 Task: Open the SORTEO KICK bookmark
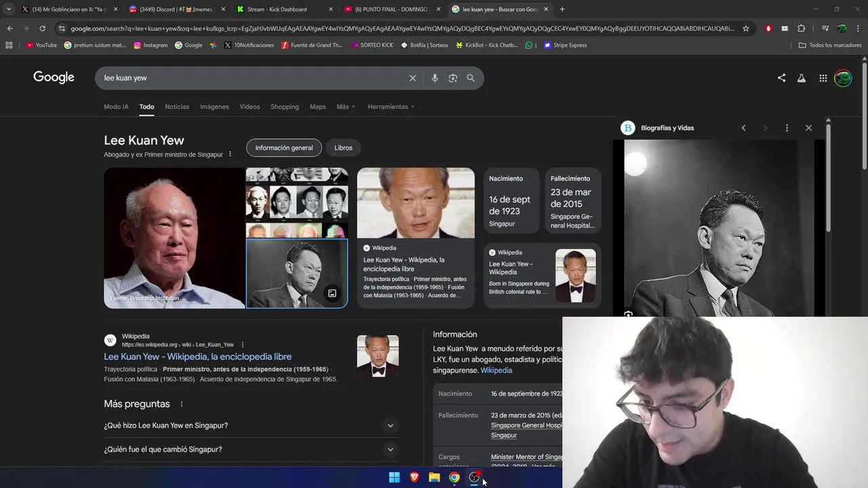(372, 45)
